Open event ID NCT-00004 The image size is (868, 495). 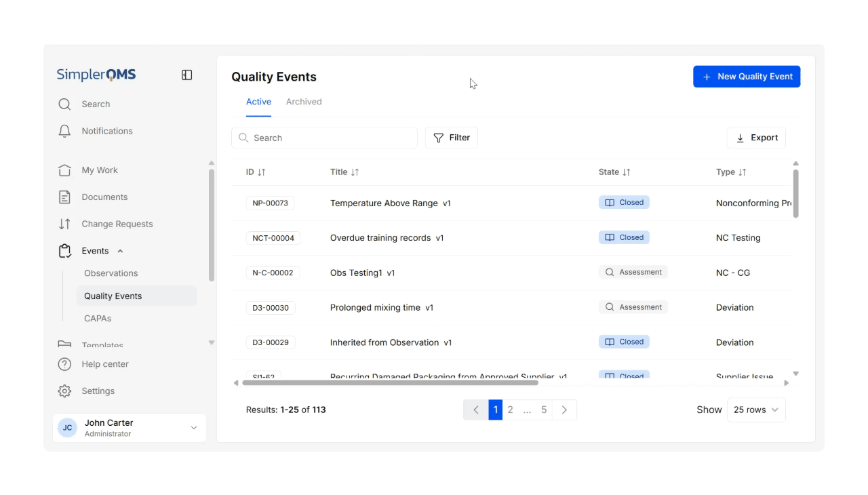[273, 238]
